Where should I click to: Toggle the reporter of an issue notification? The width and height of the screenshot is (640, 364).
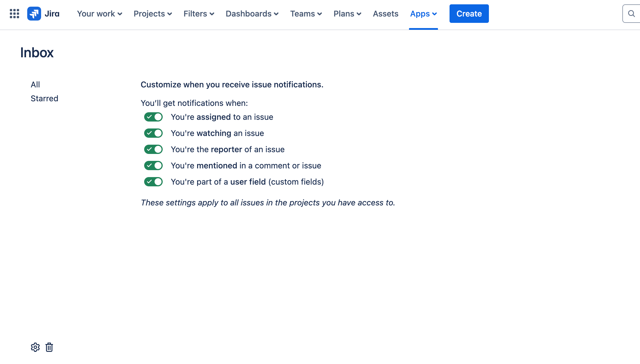coord(153,149)
